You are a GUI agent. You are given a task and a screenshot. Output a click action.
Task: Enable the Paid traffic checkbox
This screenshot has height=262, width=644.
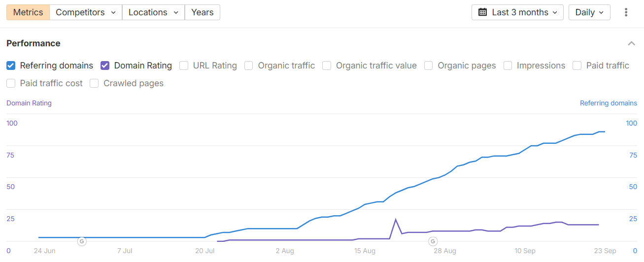click(x=577, y=65)
